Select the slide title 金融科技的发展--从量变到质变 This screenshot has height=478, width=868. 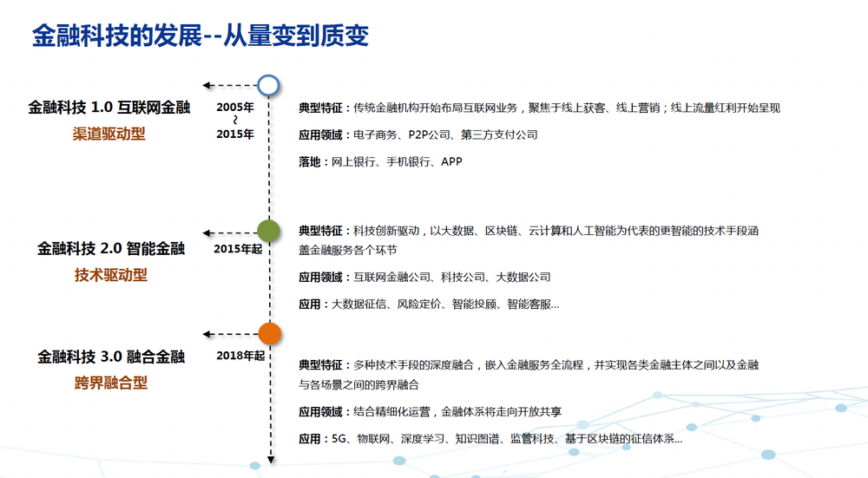pos(200,36)
